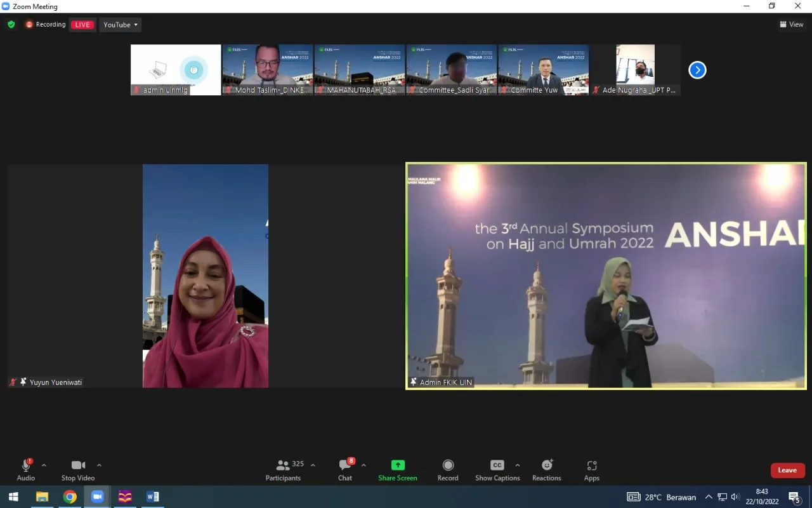Open File Explorer from the taskbar
The width and height of the screenshot is (812, 508).
point(42,497)
